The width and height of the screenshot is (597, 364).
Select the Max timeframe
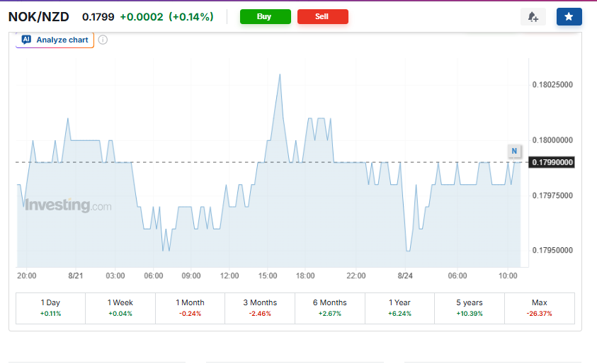(x=540, y=308)
